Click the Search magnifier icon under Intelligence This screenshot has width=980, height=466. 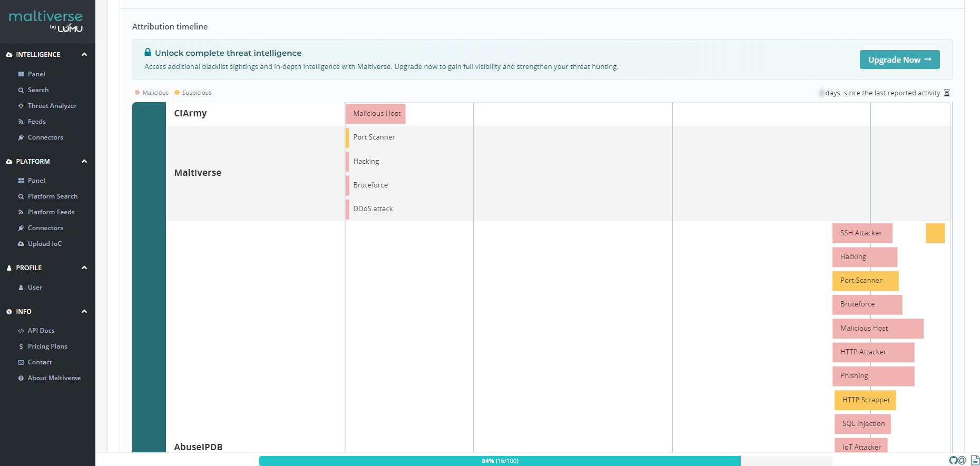21,90
